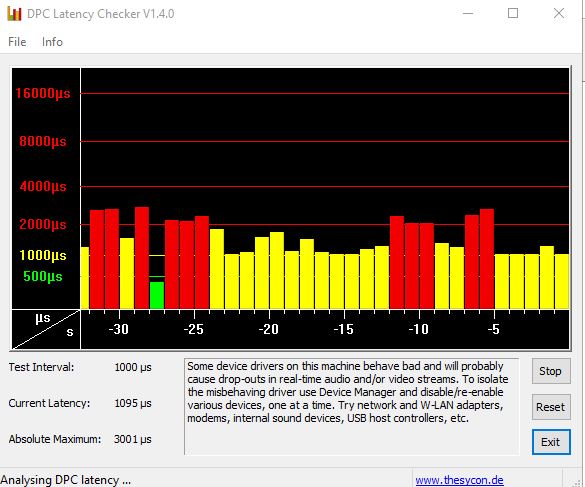The width and height of the screenshot is (585, 487).
Task: Open the Info menu
Action: [52, 42]
